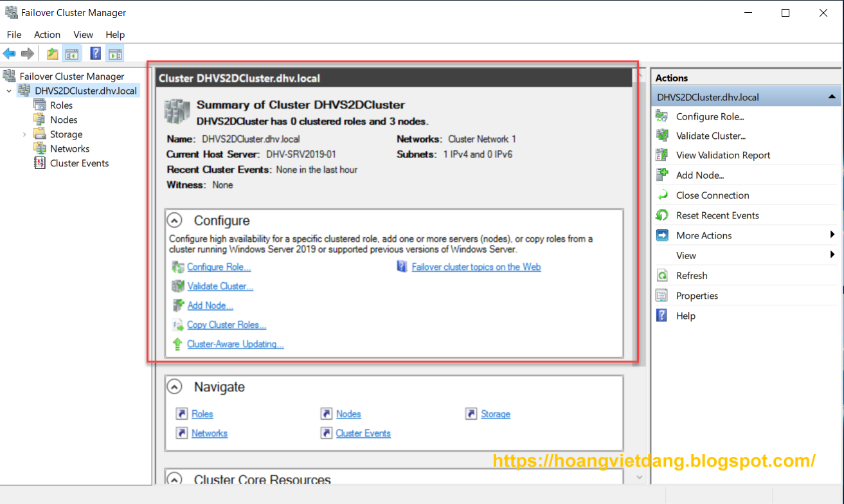Toggle the Show/Hide Action Pane toolbar icon

[x=115, y=54]
